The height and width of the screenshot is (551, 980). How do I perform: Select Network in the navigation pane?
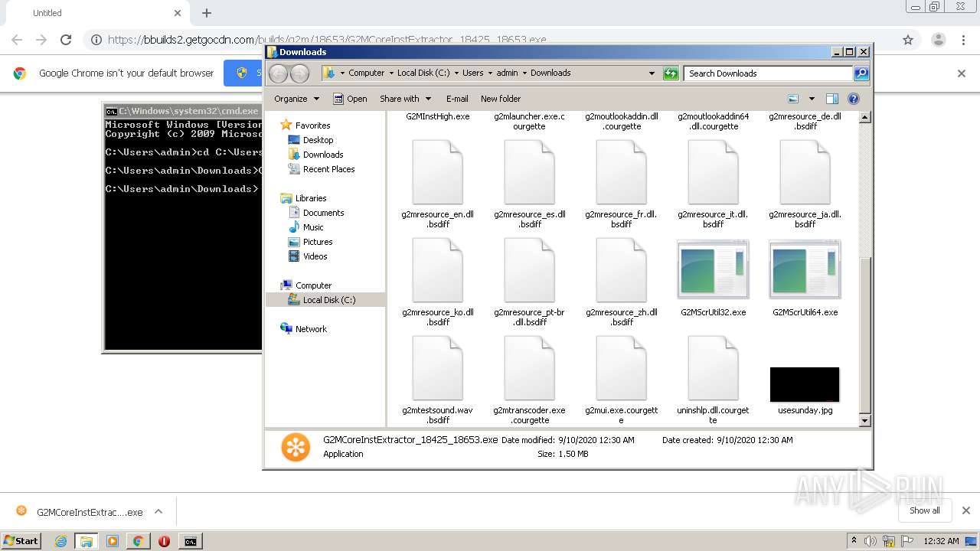tap(304, 329)
